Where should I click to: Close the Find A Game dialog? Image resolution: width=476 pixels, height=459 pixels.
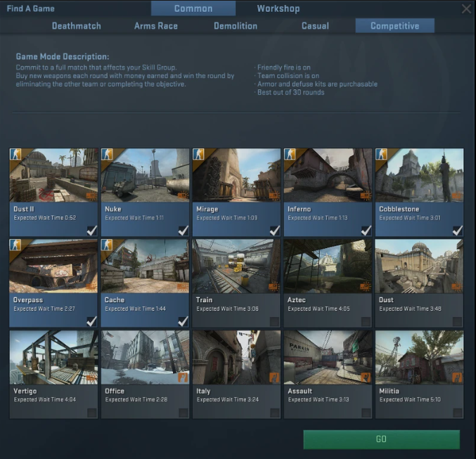(466, 9)
